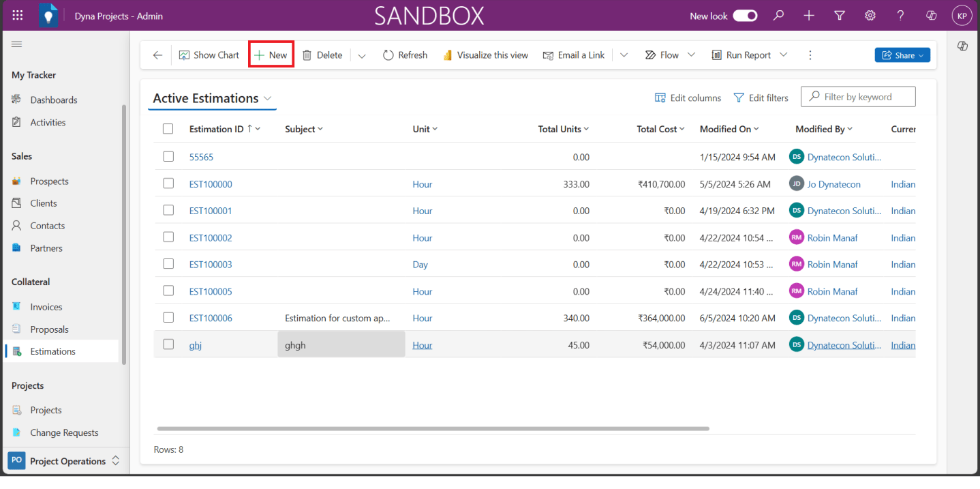
Task: Expand the Active Estimations view dropdown
Action: pos(268,99)
